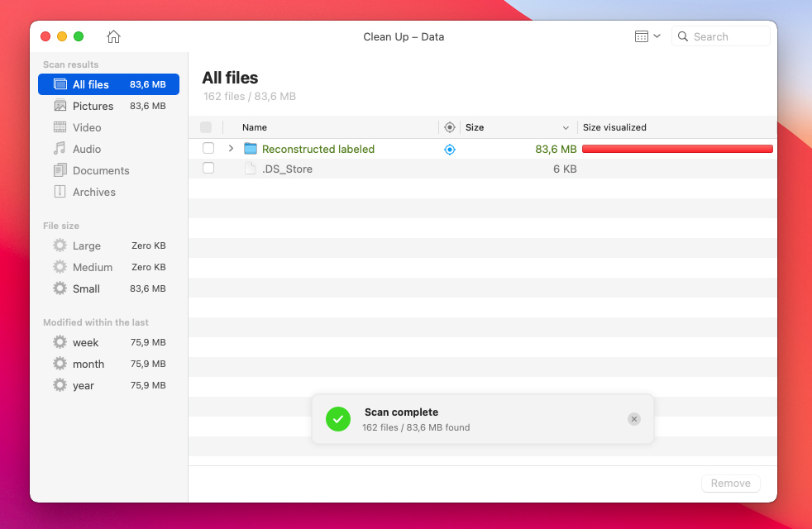
Task: Close the window with the red button
Action: tap(45, 36)
